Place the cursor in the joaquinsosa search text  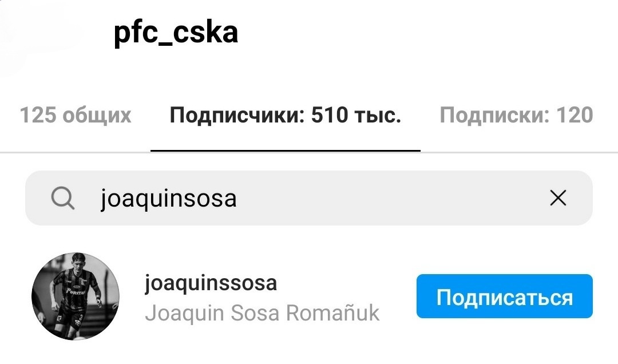coord(169,199)
